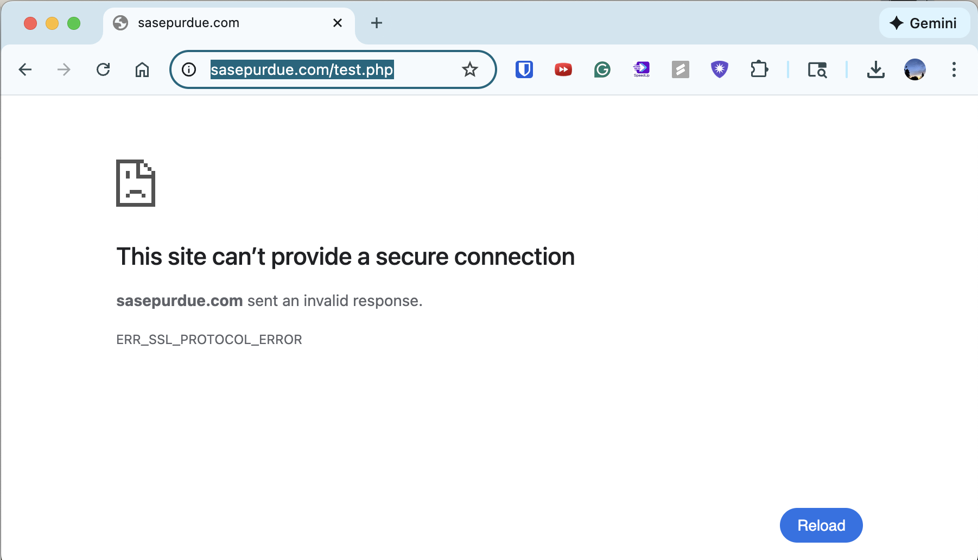Open the Grammarly extension
The height and width of the screenshot is (560, 978).
tap(602, 69)
